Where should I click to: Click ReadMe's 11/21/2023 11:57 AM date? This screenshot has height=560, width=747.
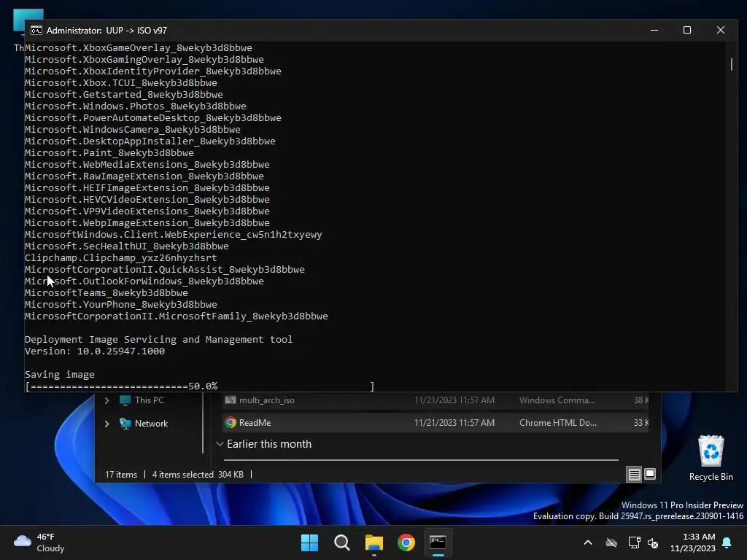pos(454,422)
